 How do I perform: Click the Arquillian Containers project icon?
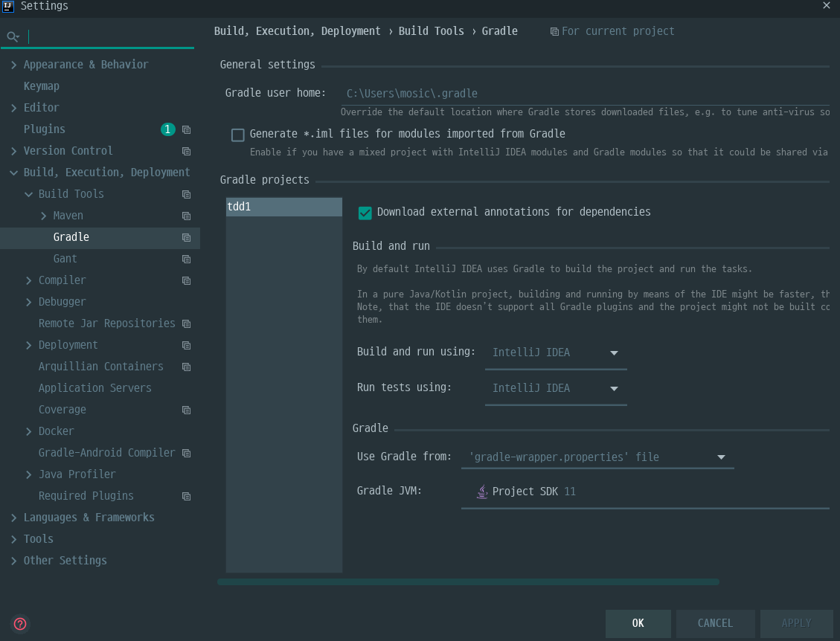coord(187,367)
